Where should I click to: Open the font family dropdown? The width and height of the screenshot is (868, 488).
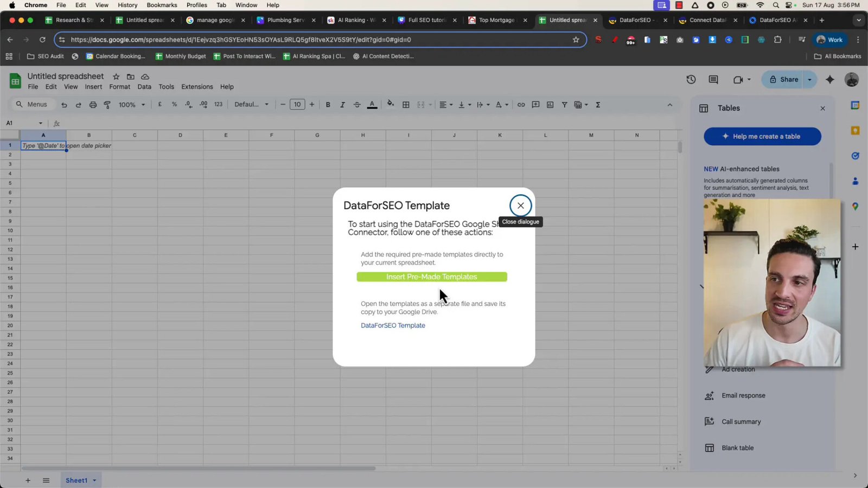point(251,105)
